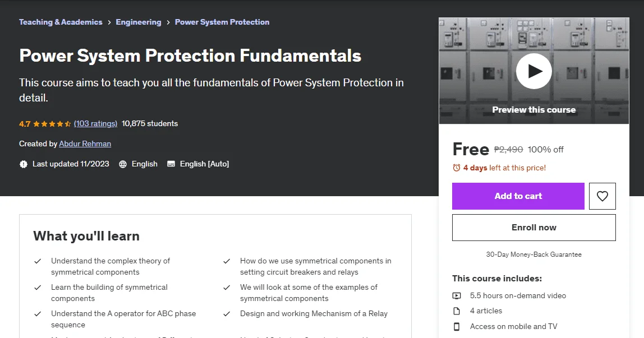
Task: Open the Engineering breadcrumb category
Action: click(x=139, y=22)
